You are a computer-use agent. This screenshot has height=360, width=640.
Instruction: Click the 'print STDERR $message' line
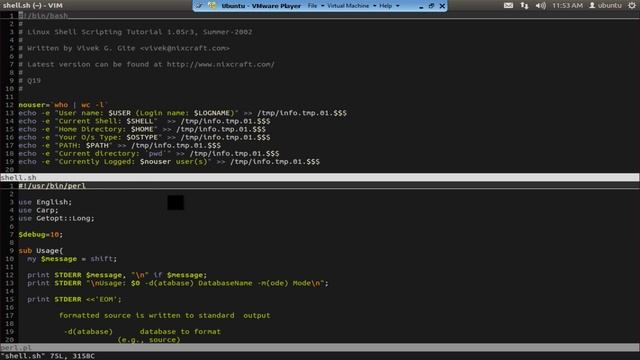point(117,275)
